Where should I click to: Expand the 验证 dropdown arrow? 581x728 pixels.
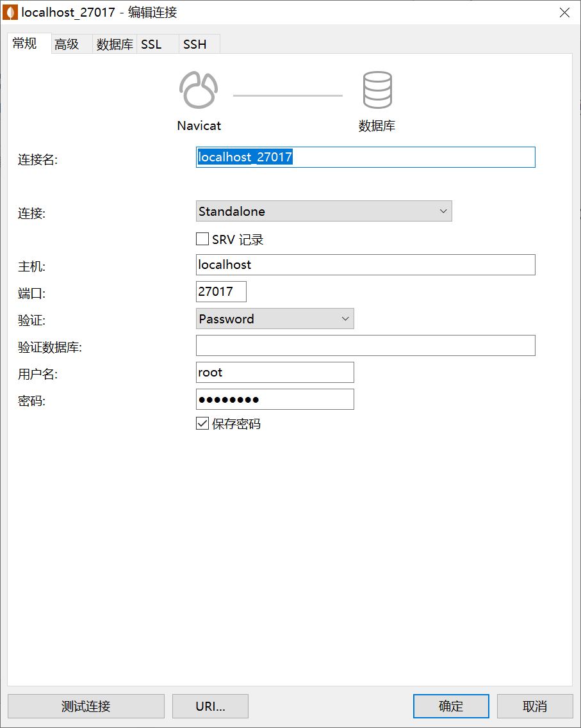pyautogui.click(x=345, y=318)
